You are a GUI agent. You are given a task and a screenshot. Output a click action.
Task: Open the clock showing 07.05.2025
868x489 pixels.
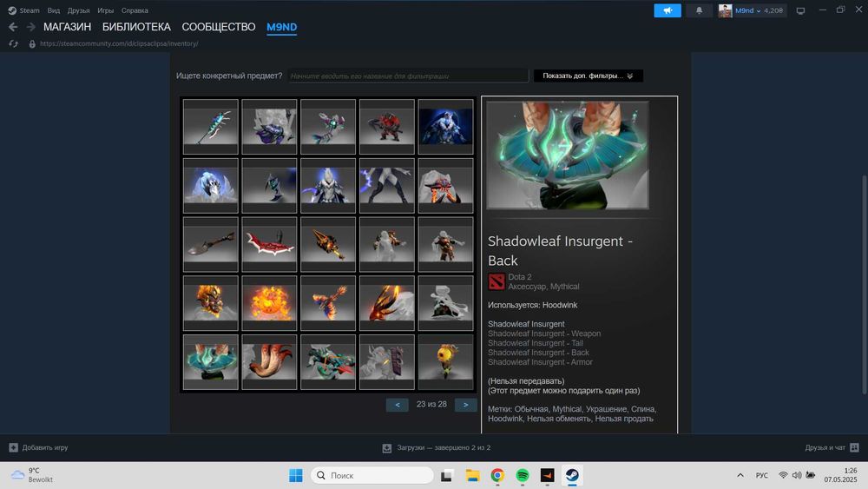(x=840, y=475)
